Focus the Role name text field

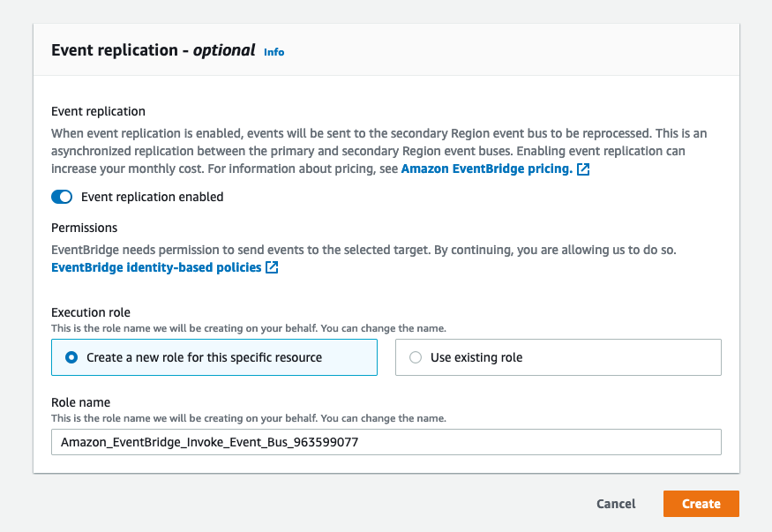pyautogui.click(x=386, y=442)
